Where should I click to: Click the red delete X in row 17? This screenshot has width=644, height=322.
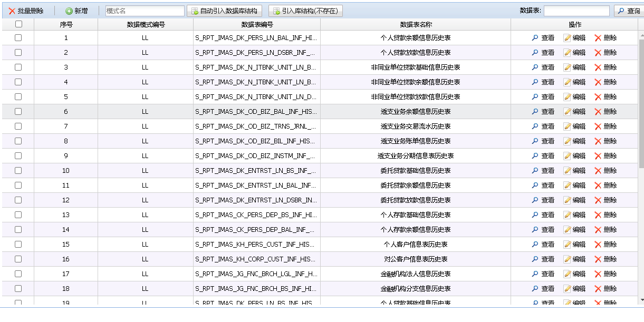(x=598, y=274)
